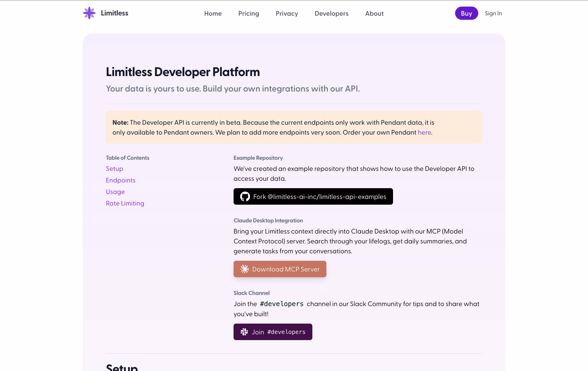Click the Claude starburst icon on Download button
The height and width of the screenshot is (371, 588).
pyautogui.click(x=244, y=269)
